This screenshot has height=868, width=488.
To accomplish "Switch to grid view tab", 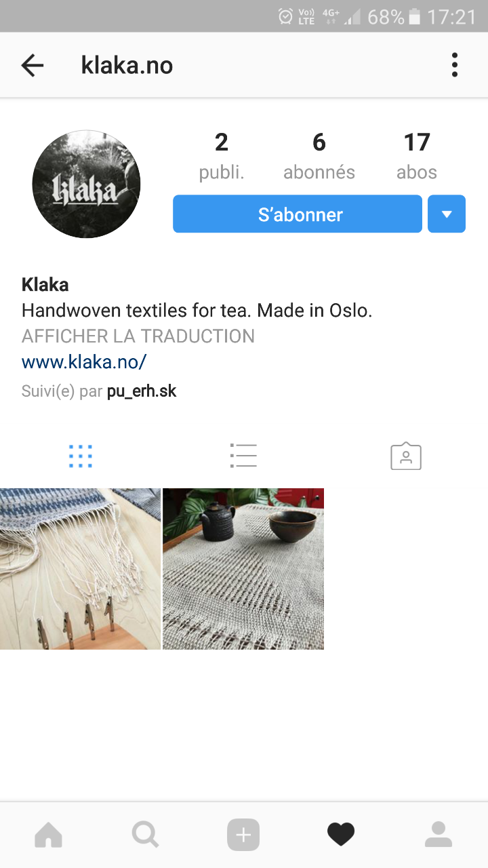I will (x=81, y=456).
